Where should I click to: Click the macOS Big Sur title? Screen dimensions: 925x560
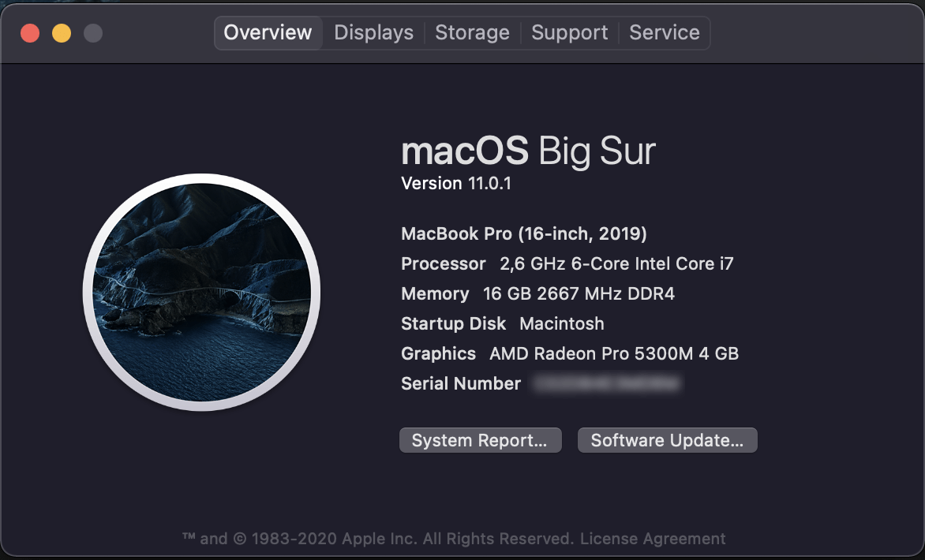(x=528, y=151)
